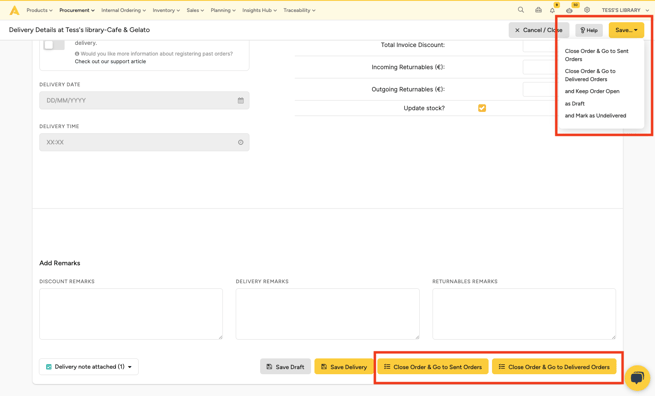Viewport: 655px width, 396px height.
Task: Click the Save Draft button
Action: 285,367
